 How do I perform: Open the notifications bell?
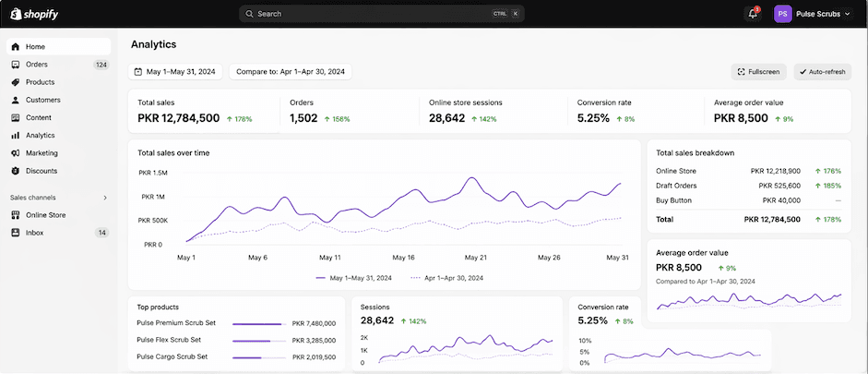[x=753, y=14]
